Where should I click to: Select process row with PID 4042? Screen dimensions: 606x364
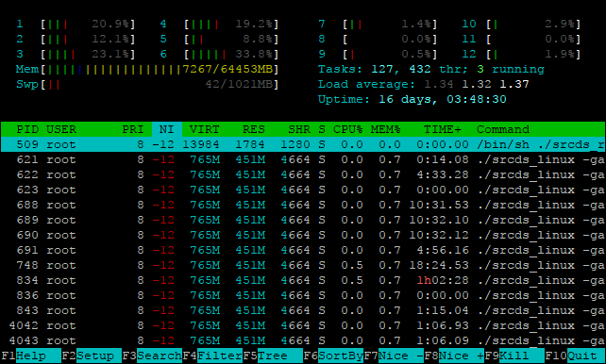pos(303,325)
